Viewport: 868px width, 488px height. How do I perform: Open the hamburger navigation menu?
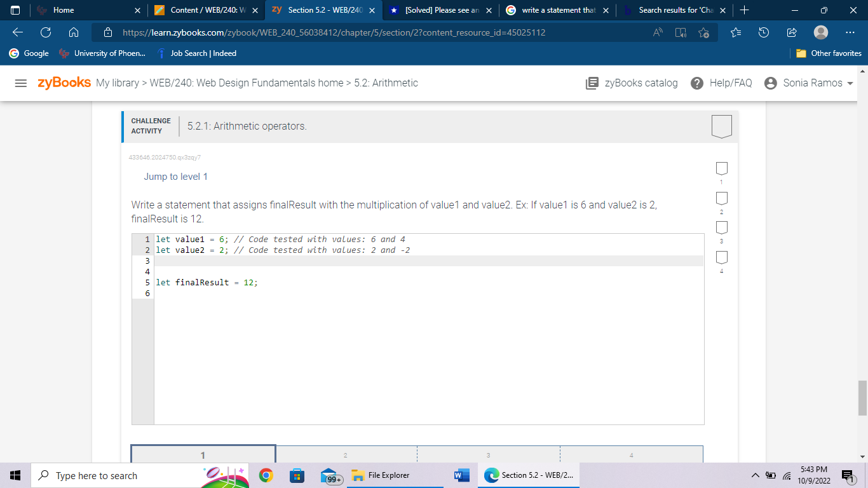coord(21,83)
